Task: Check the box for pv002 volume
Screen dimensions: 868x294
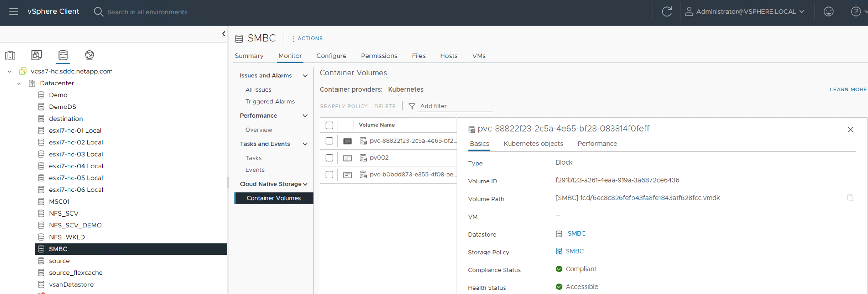Action: click(329, 158)
